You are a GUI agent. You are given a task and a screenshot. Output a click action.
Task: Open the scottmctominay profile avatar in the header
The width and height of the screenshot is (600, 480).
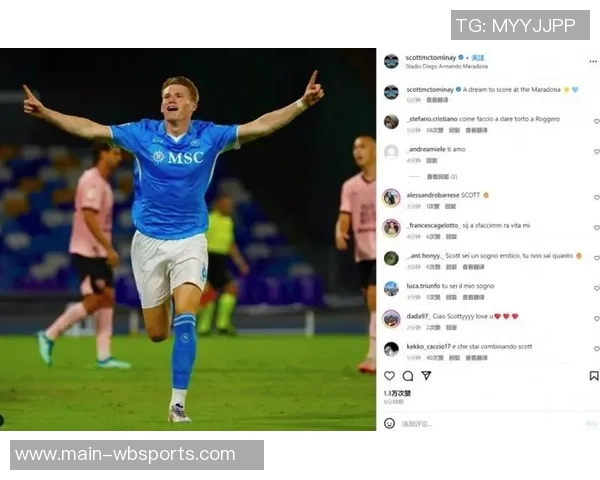[x=391, y=61]
